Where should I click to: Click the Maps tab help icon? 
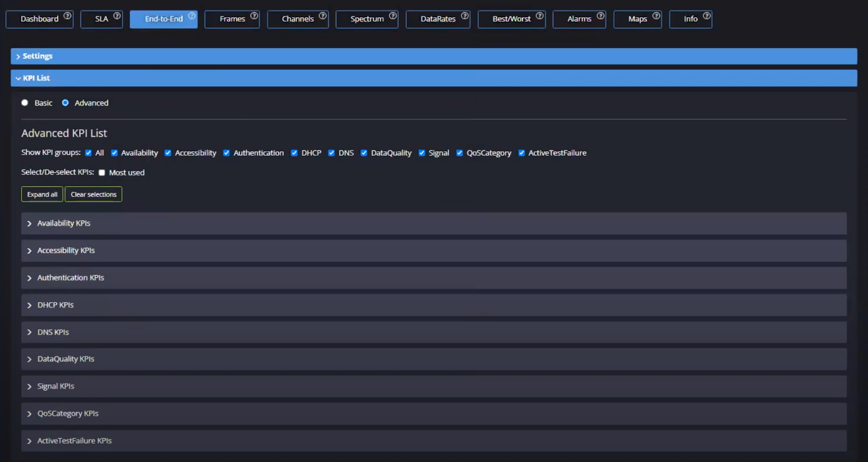click(x=656, y=16)
